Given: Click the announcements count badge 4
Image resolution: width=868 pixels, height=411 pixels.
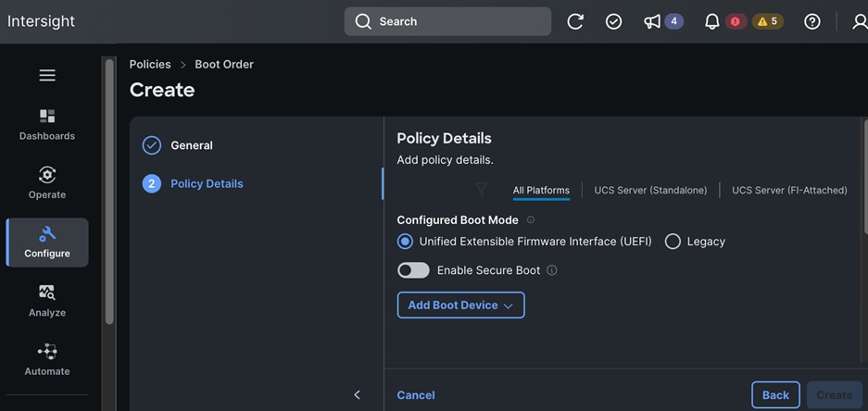Looking at the screenshot, I should (x=673, y=21).
